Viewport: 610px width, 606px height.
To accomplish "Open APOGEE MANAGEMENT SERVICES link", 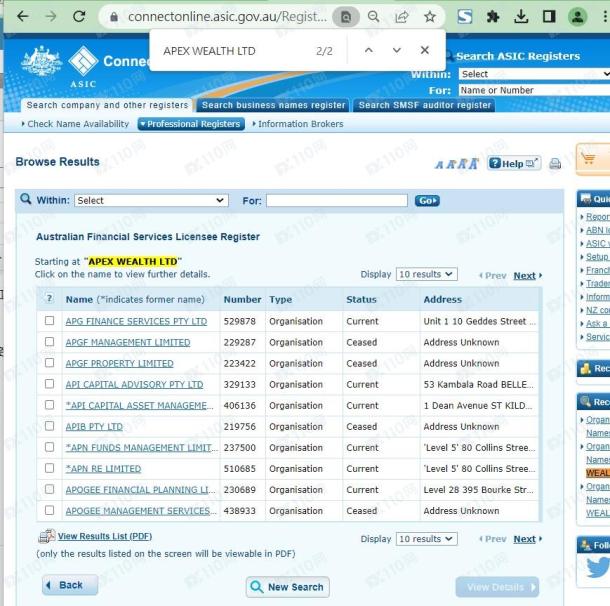I will click(141, 511).
